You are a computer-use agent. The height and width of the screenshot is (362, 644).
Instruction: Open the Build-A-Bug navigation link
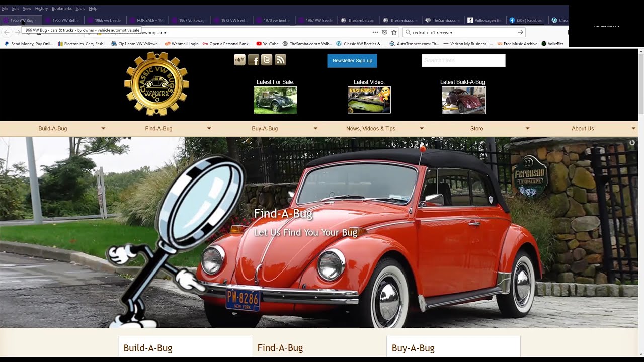[52, 129]
